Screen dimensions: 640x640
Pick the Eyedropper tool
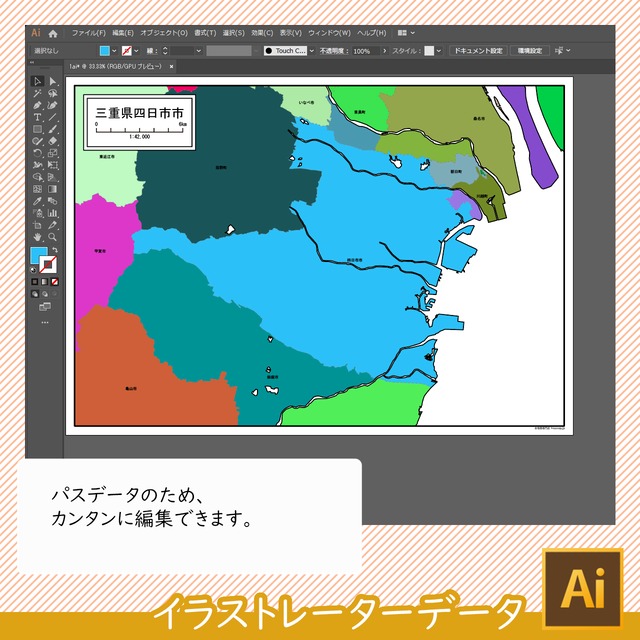37,201
